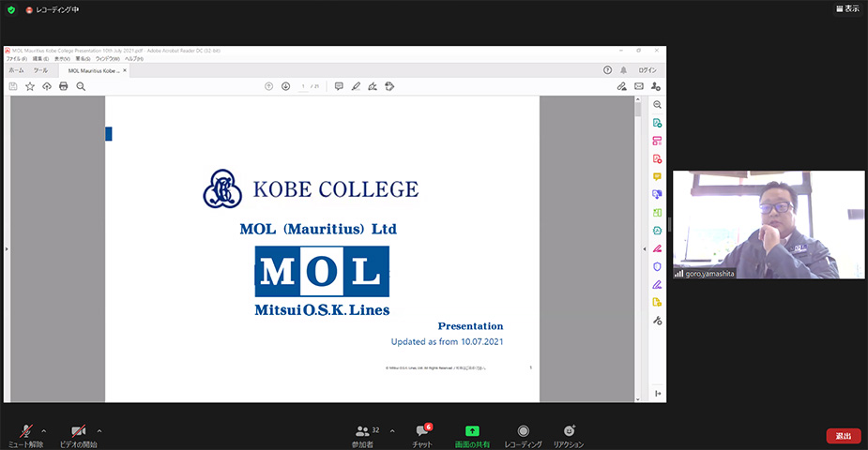Add a sticky note comment
The image size is (868, 450).
pos(339,86)
